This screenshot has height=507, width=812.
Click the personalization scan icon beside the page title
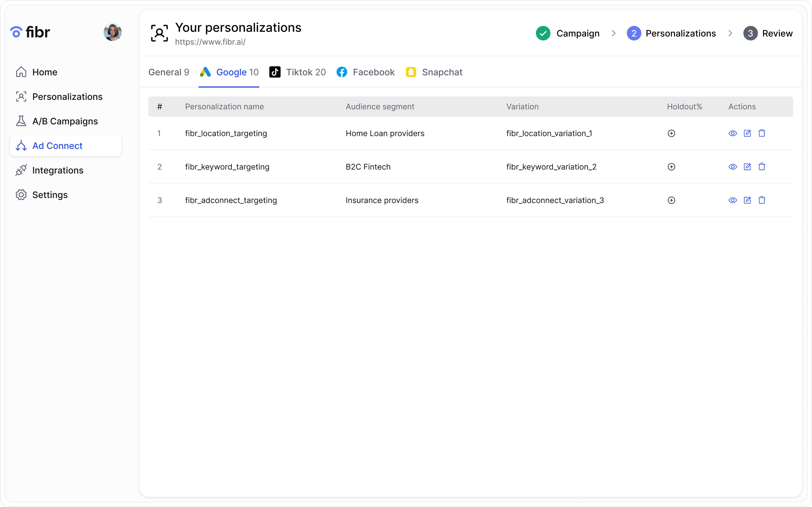(159, 33)
